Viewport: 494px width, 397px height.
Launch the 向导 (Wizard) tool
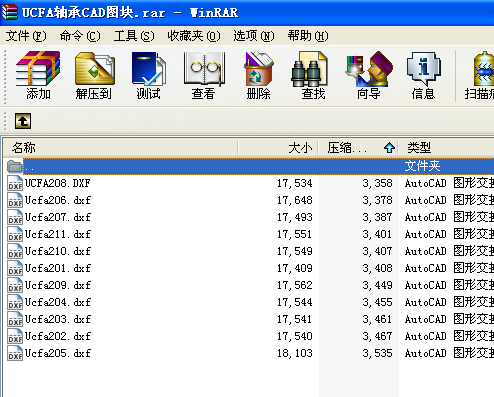[x=369, y=75]
